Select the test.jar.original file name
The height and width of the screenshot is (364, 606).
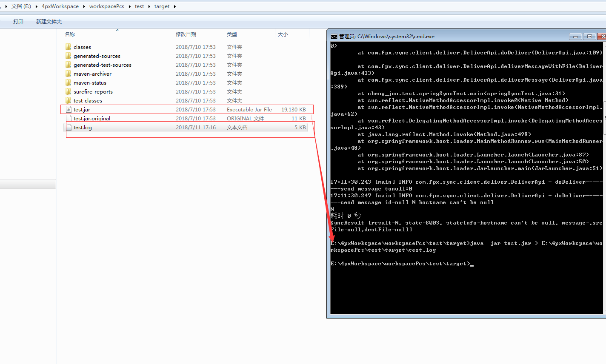click(92, 119)
